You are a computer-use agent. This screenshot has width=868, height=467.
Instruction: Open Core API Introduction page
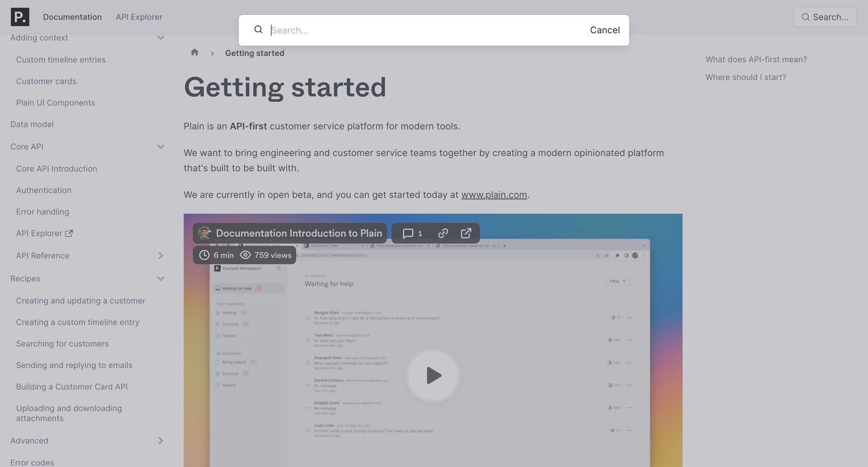click(57, 169)
